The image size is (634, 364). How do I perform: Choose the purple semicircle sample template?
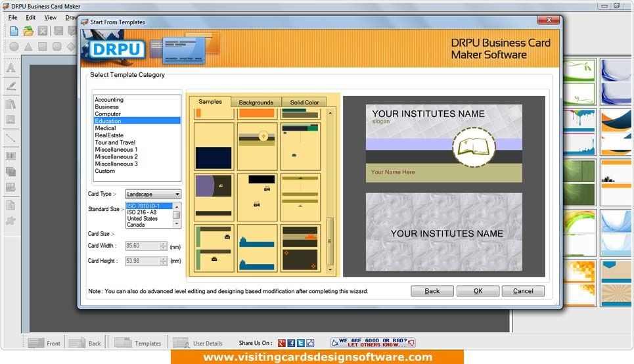coord(214,197)
